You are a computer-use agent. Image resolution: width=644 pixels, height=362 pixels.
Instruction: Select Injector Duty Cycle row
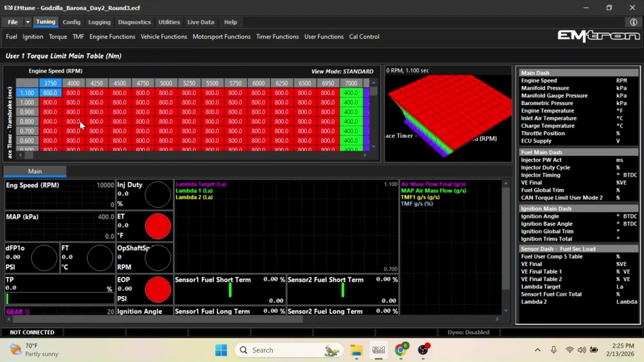pyautogui.click(x=579, y=167)
